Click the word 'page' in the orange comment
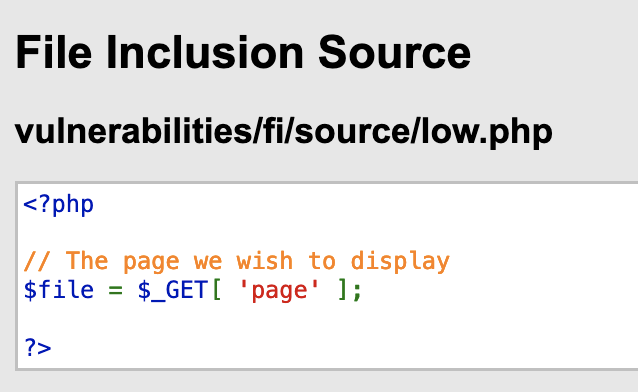 pyautogui.click(x=151, y=263)
